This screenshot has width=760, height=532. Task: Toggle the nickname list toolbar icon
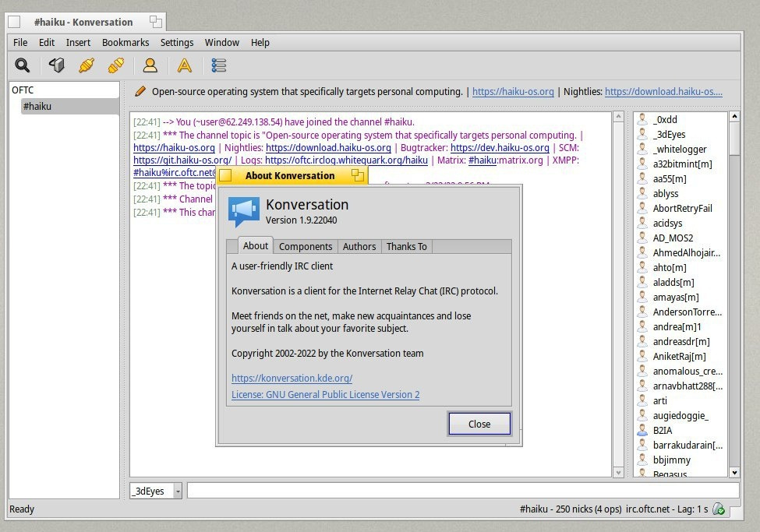(218, 65)
